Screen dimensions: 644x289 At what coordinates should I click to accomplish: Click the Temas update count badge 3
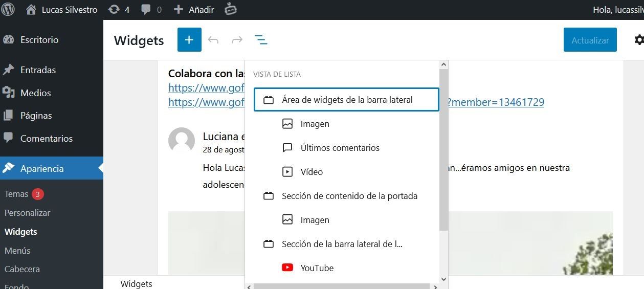38,194
